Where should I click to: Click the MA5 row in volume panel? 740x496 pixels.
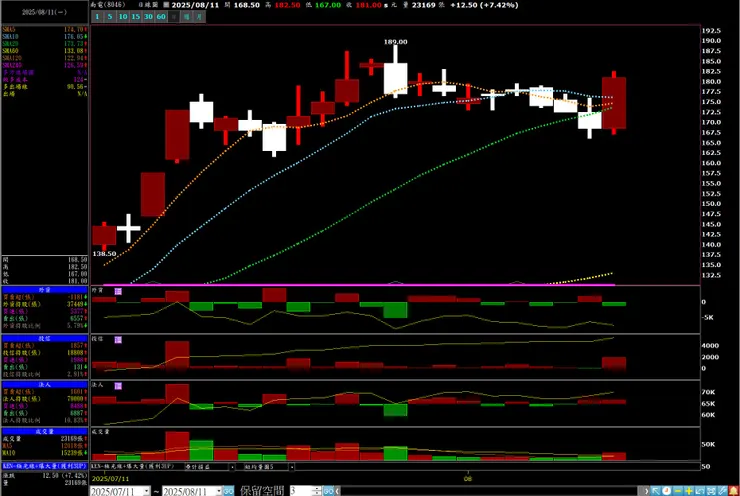click(44, 446)
